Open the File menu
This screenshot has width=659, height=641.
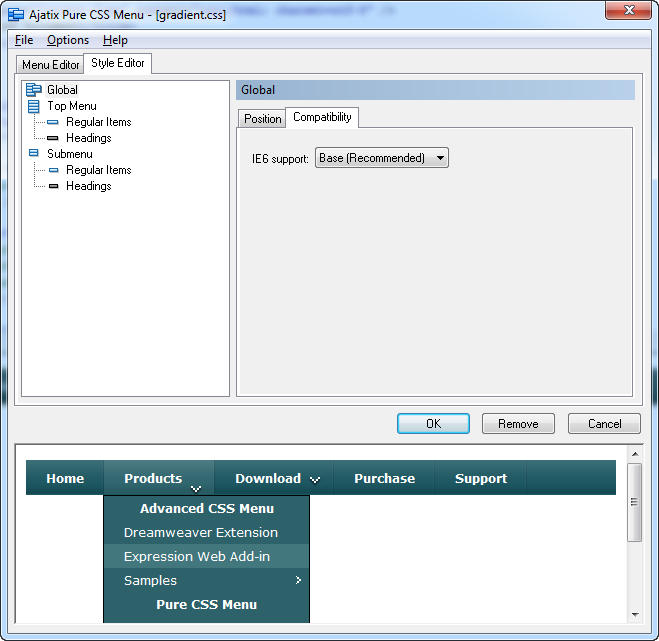pyautogui.click(x=24, y=40)
